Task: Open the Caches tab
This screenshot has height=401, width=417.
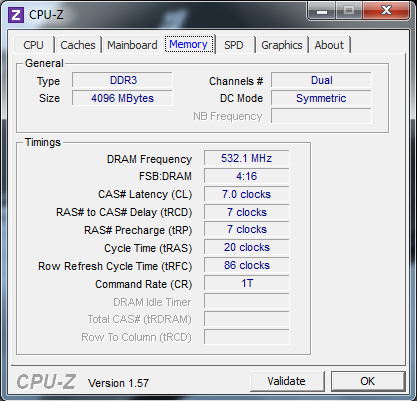Action: tap(78, 45)
